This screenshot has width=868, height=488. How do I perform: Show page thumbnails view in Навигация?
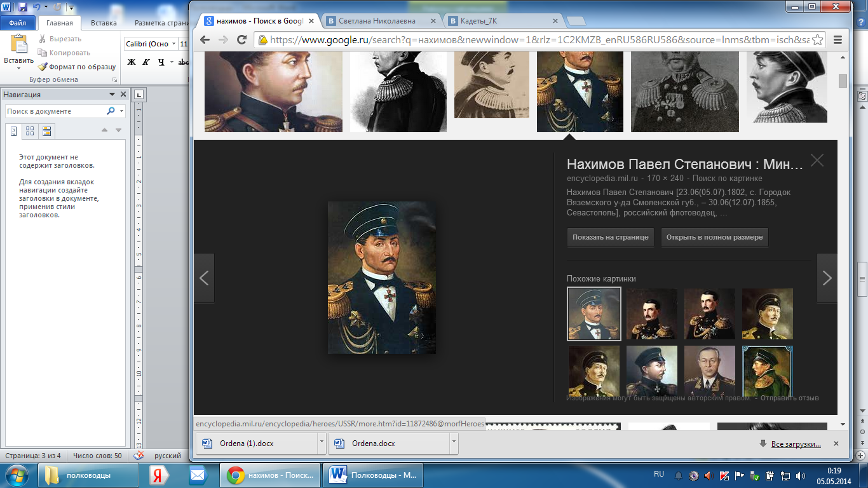pyautogui.click(x=30, y=131)
